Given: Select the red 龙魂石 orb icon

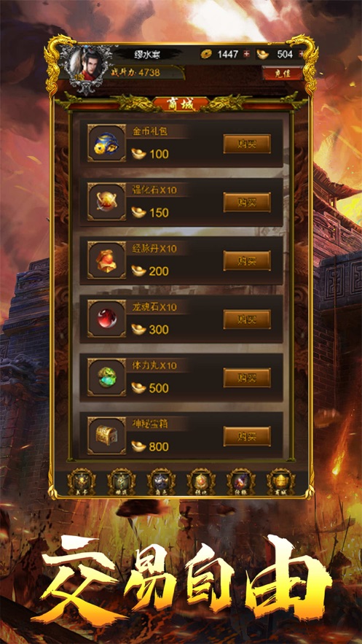Looking at the screenshot, I should (106, 319).
